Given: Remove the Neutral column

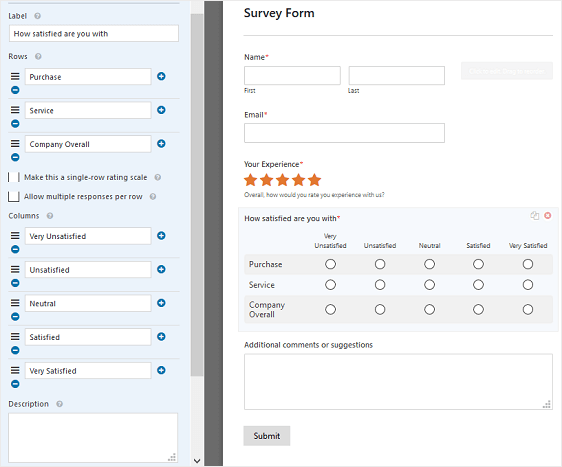Looking at the screenshot, I should pos(15,316).
